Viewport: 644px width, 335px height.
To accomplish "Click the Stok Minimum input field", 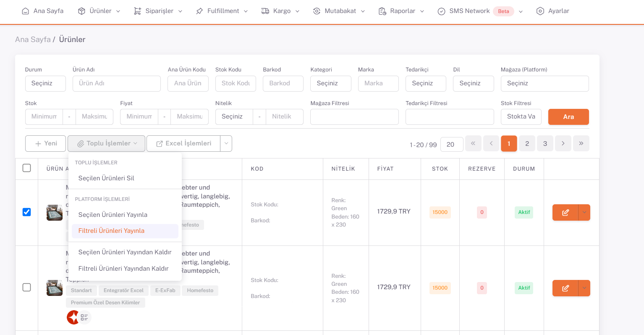I will [44, 116].
